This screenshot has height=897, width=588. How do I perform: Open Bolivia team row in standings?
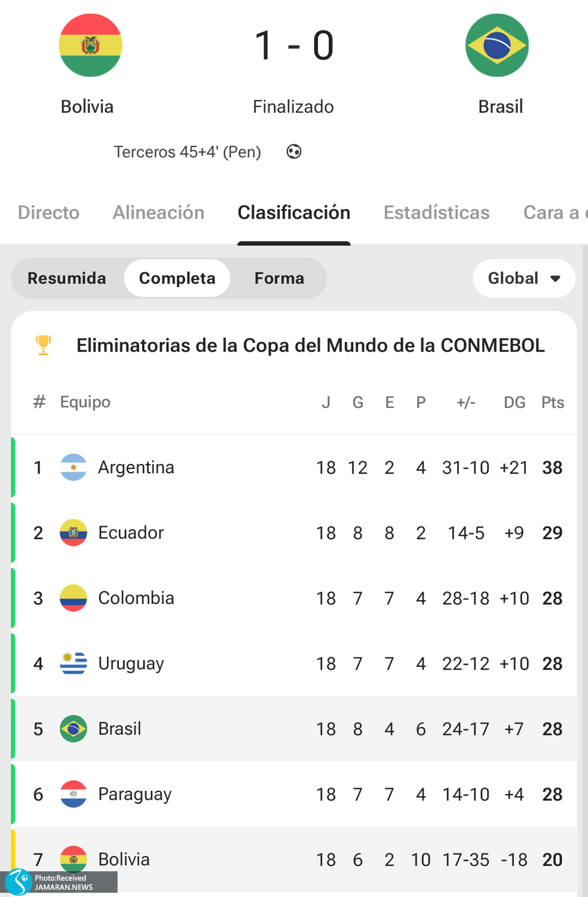click(x=124, y=859)
